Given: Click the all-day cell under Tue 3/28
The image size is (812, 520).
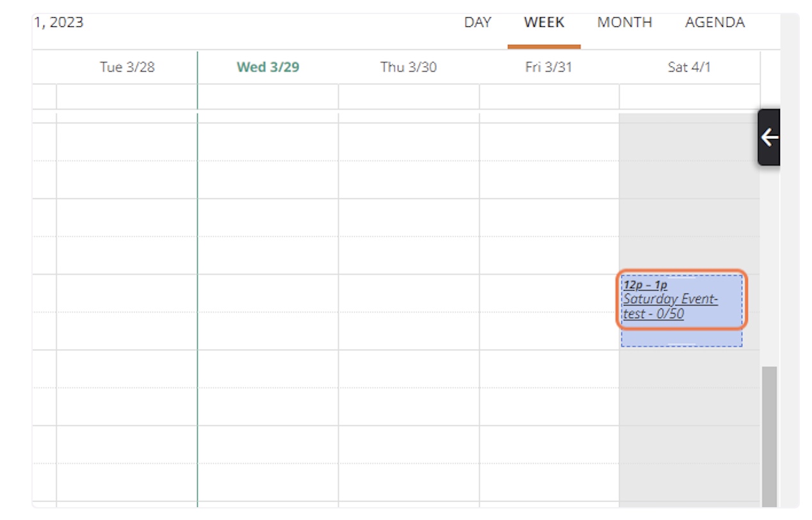Looking at the screenshot, I should coord(127,97).
